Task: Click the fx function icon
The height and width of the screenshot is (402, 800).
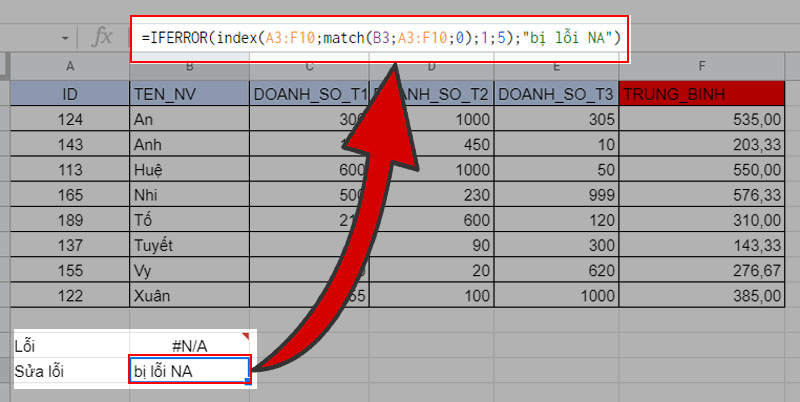Action: 102,38
